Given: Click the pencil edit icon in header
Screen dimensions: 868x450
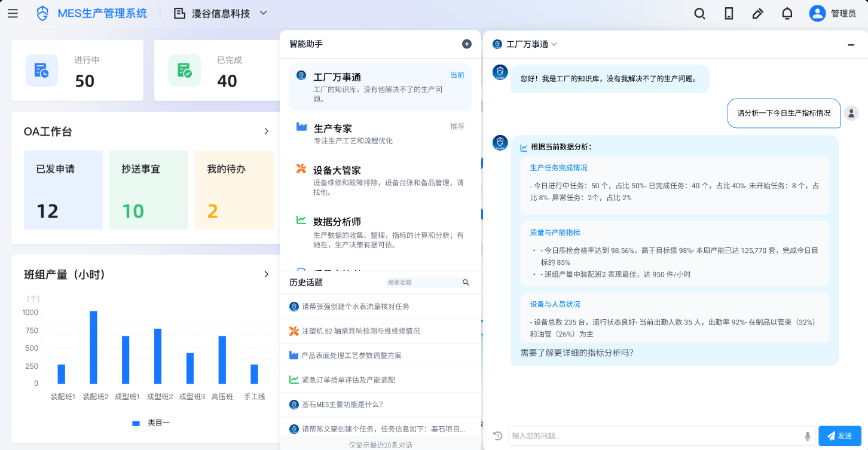Looking at the screenshot, I should coord(758,13).
